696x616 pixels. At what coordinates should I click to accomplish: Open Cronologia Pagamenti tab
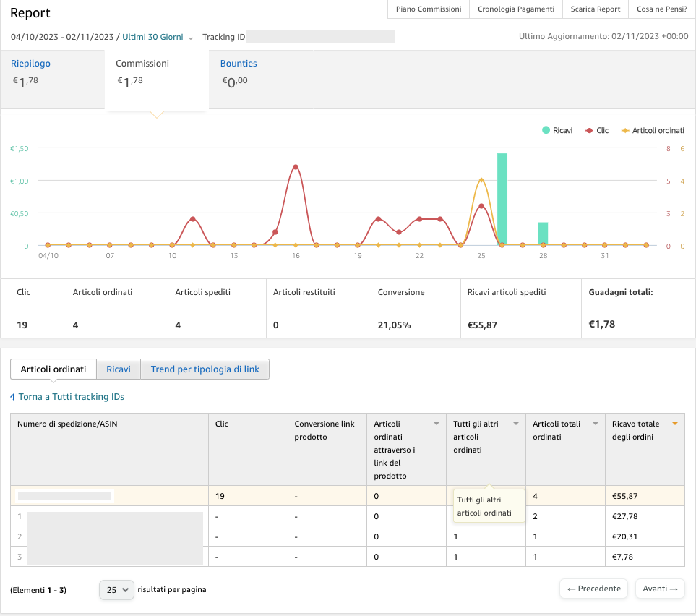[516, 9]
